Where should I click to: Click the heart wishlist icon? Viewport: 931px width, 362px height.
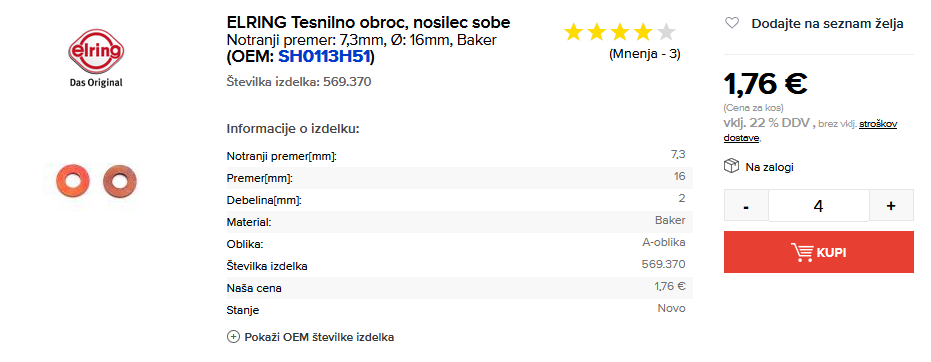click(x=732, y=23)
